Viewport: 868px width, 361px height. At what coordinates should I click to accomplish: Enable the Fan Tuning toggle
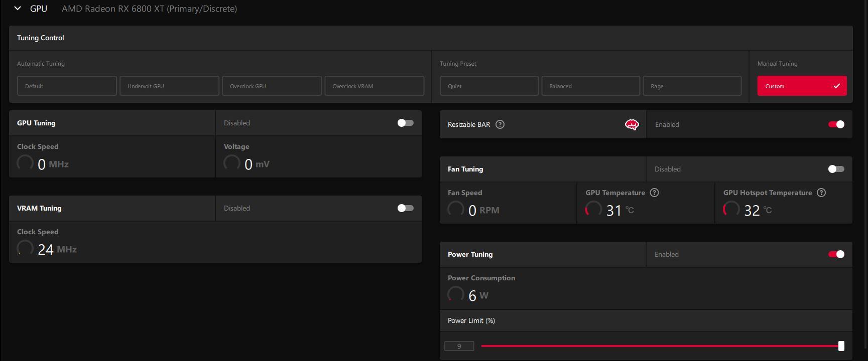(836, 169)
